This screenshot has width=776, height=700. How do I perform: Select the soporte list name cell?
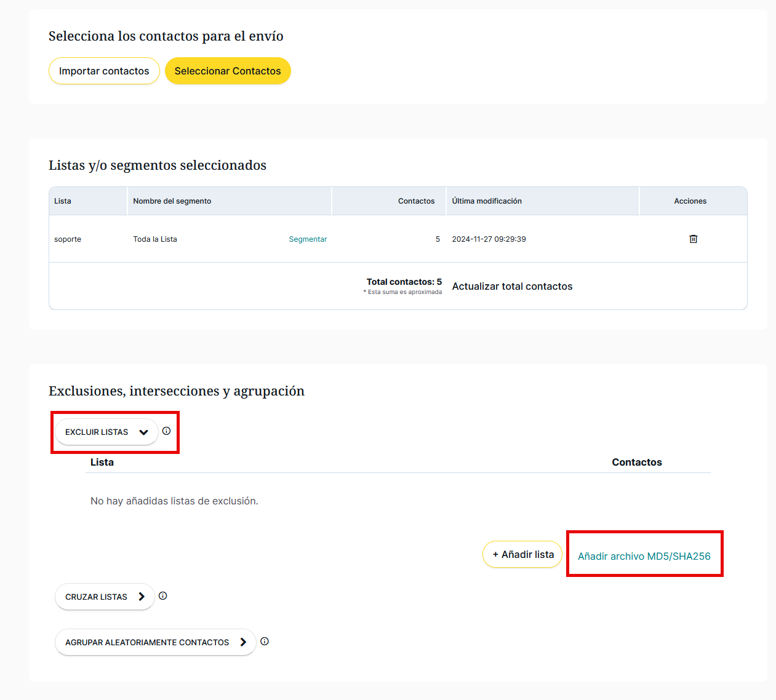(68, 239)
